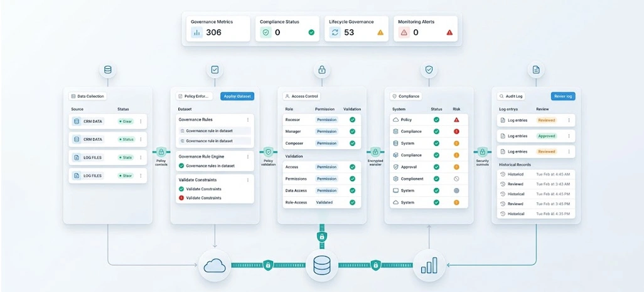Click the Governance Metrics bar chart icon
Image resolution: width=644 pixels, height=292 pixels.
tap(196, 33)
